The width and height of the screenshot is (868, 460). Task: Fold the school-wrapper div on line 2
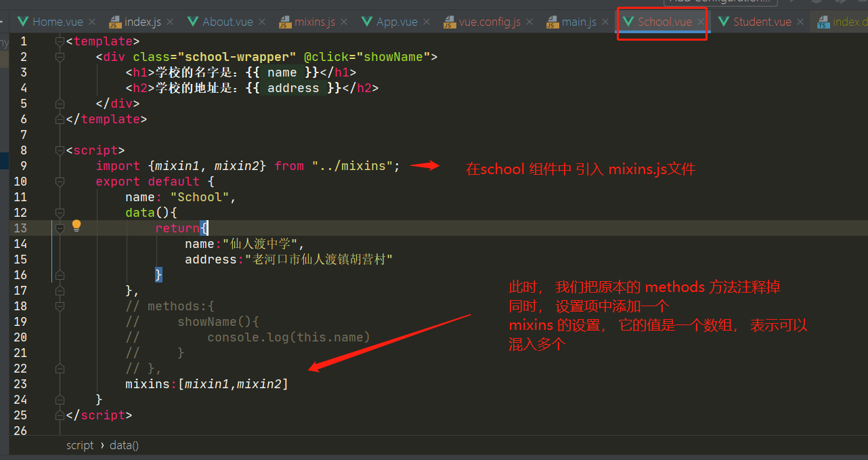(60, 58)
